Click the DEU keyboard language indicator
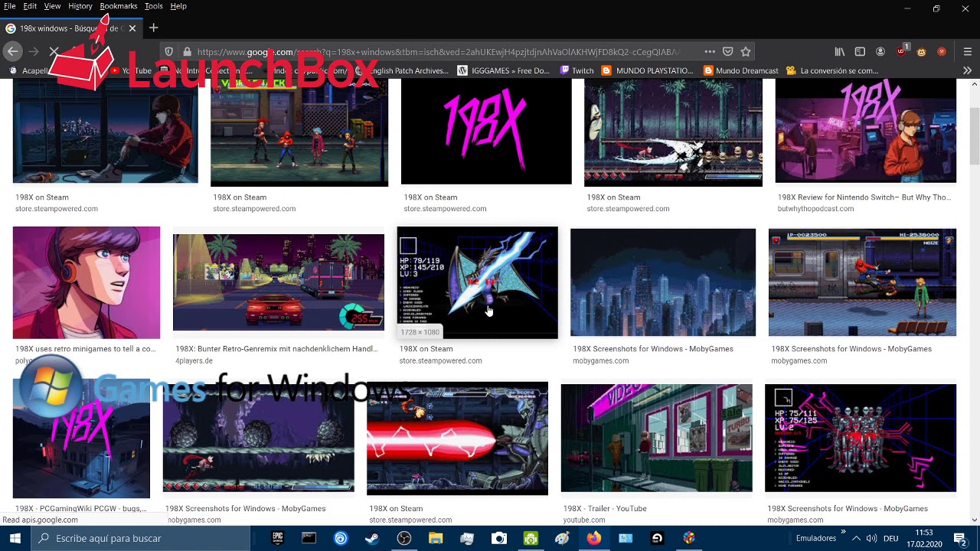The image size is (980, 551). point(890,538)
